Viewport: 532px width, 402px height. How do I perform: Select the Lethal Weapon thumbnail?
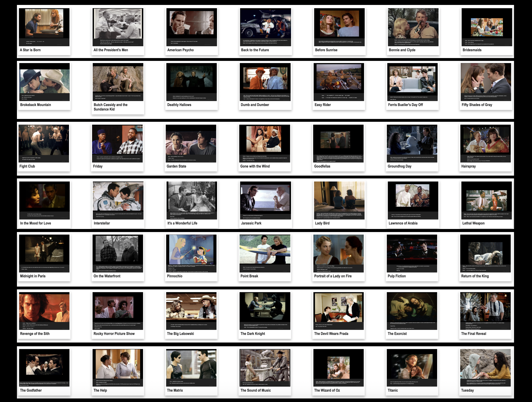coord(486,200)
